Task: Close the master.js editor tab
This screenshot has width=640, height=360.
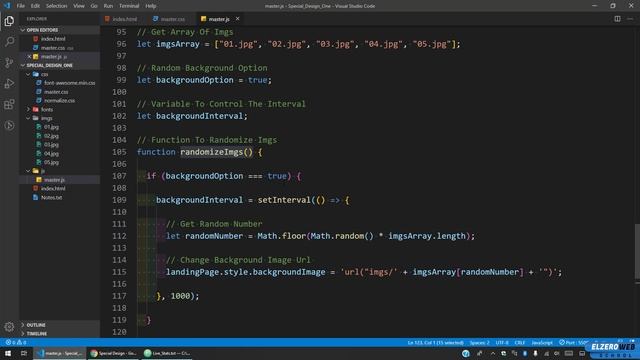Action: [237, 19]
